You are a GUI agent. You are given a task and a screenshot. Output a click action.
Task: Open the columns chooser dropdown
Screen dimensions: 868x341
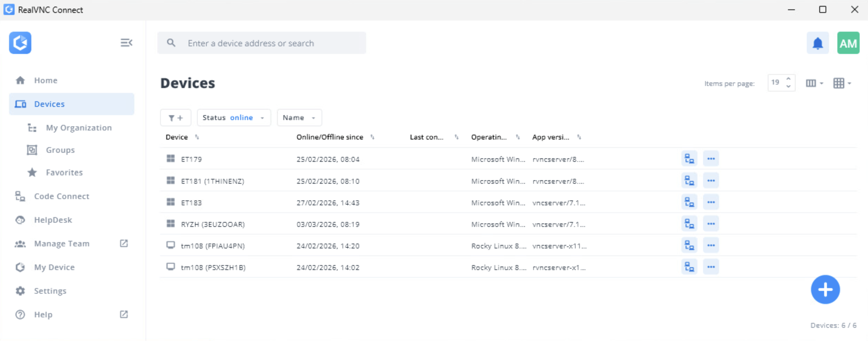click(x=814, y=83)
